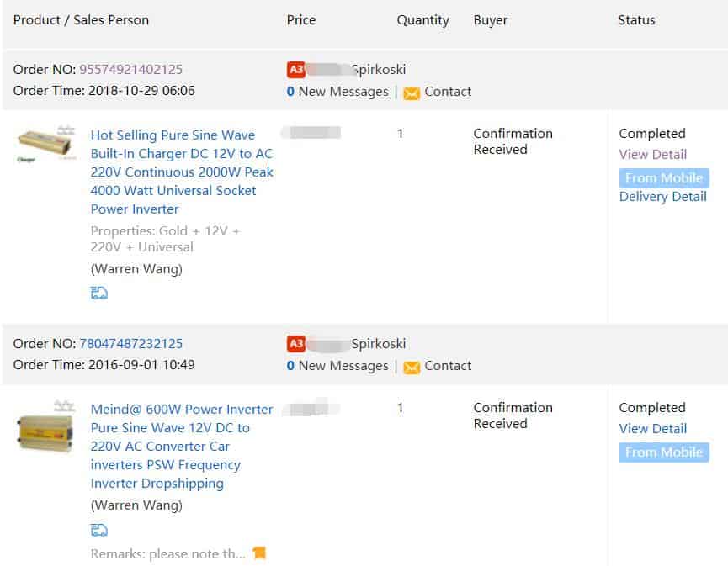Viewport: 728px width, 566px height.
Task: Click From Mobile badge on second order
Action: pyautogui.click(x=664, y=452)
